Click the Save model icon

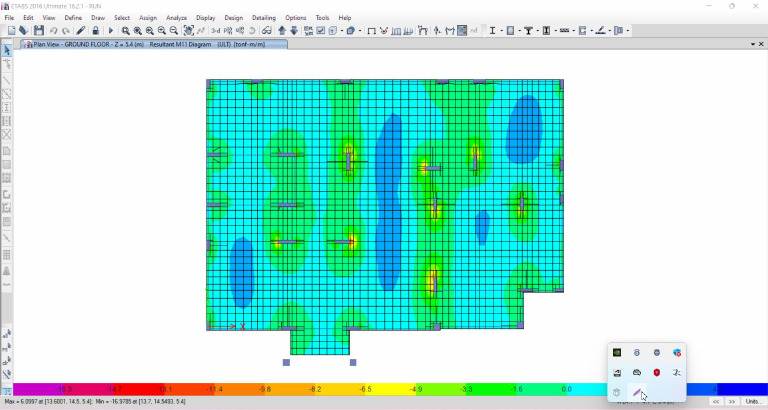click(x=39, y=31)
